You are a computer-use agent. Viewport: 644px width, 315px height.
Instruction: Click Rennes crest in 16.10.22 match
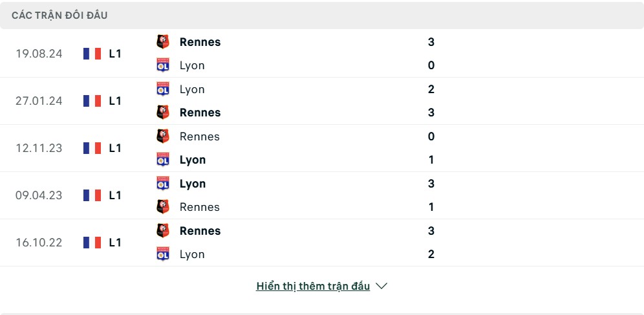coord(163,231)
